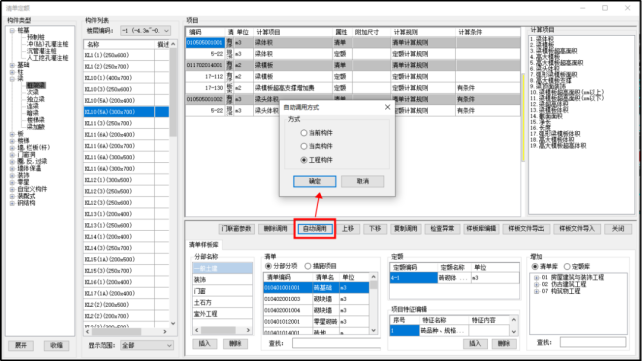Click right arrow of 分部名称 horizontal scrollbar

tap(248, 330)
